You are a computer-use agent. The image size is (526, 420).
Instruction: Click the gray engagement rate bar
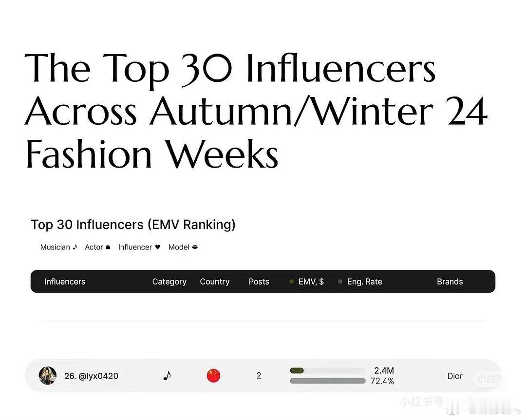point(328,381)
